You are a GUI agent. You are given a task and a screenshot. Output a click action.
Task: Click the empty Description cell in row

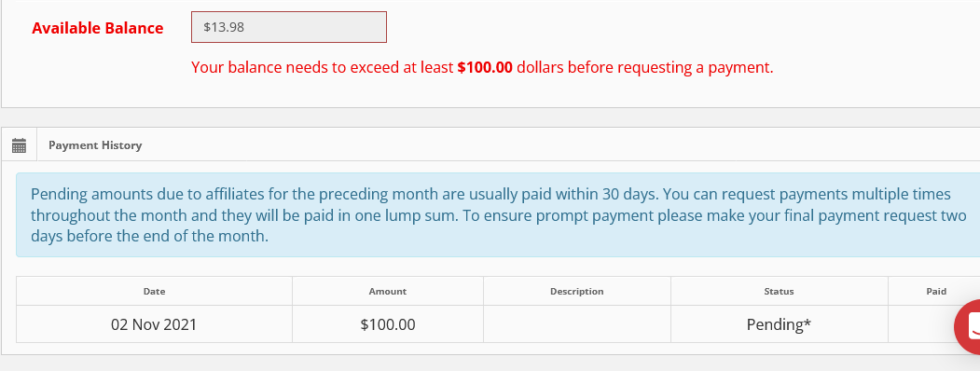[x=577, y=324]
